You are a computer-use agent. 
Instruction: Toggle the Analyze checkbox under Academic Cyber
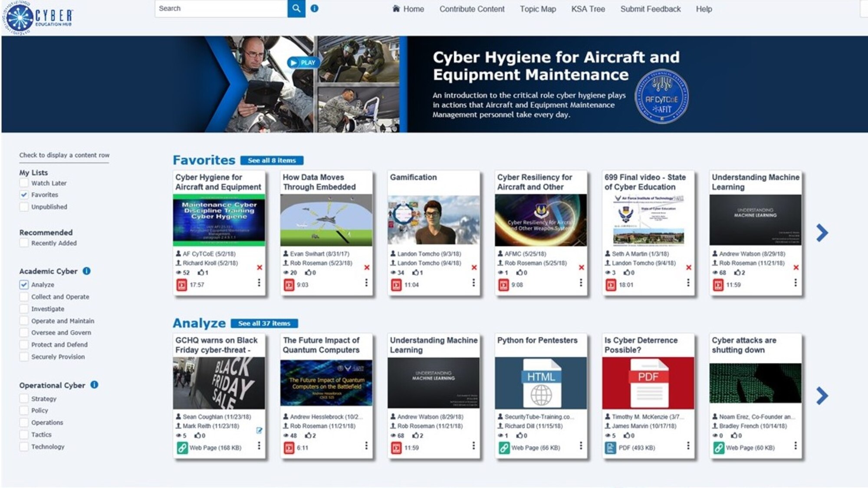(x=24, y=284)
